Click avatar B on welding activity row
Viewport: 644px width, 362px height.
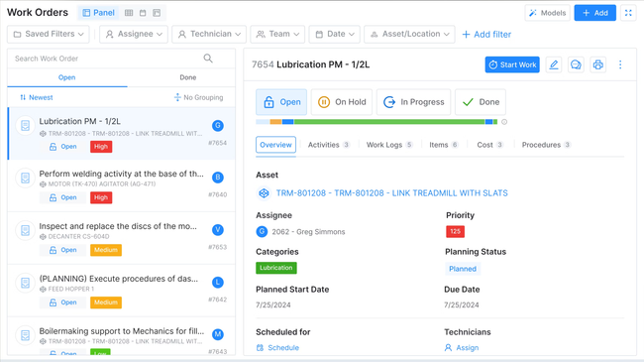(218, 178)
